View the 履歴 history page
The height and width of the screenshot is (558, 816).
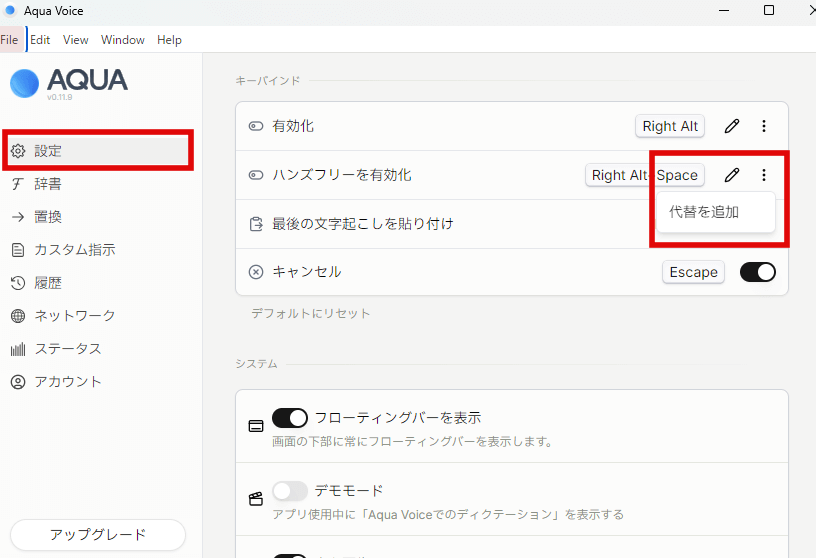point(48,283)
